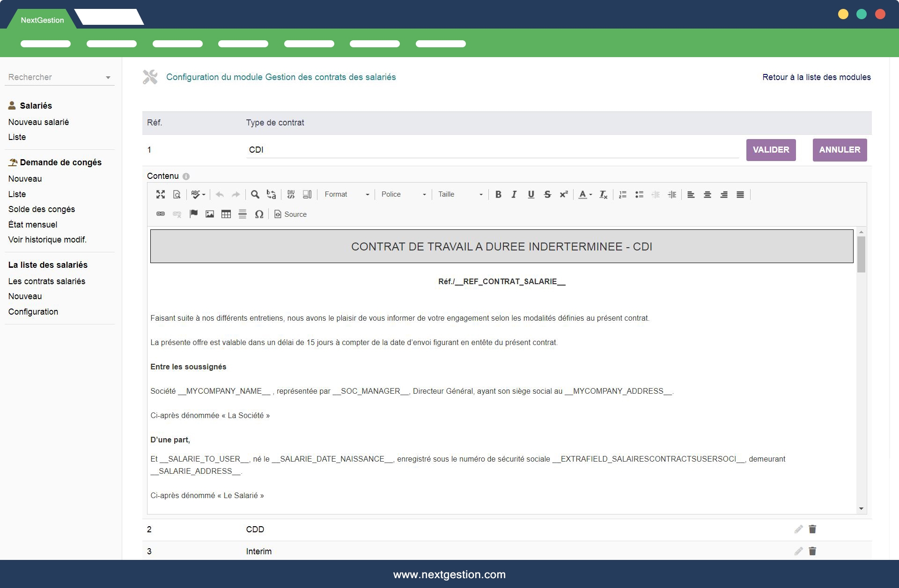Screen dimensions: 899x588
Task: Open the Police font dropdown
Action: [403, 194]
